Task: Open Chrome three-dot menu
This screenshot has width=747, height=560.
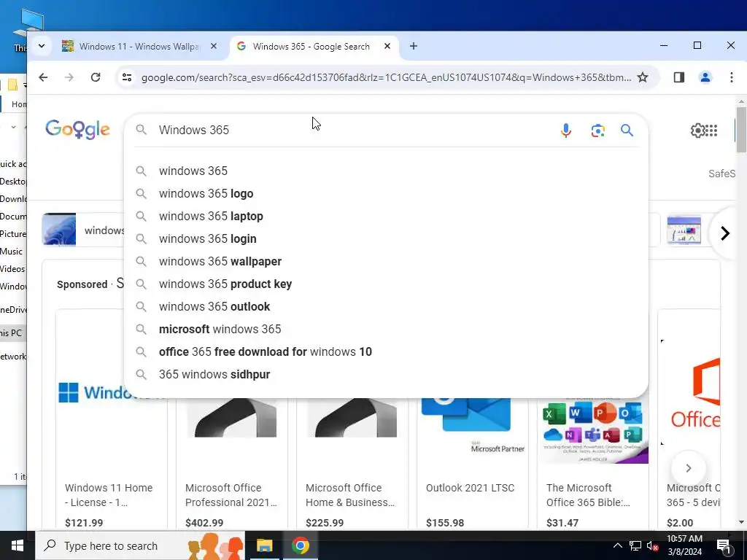Action: pos(731,77)
